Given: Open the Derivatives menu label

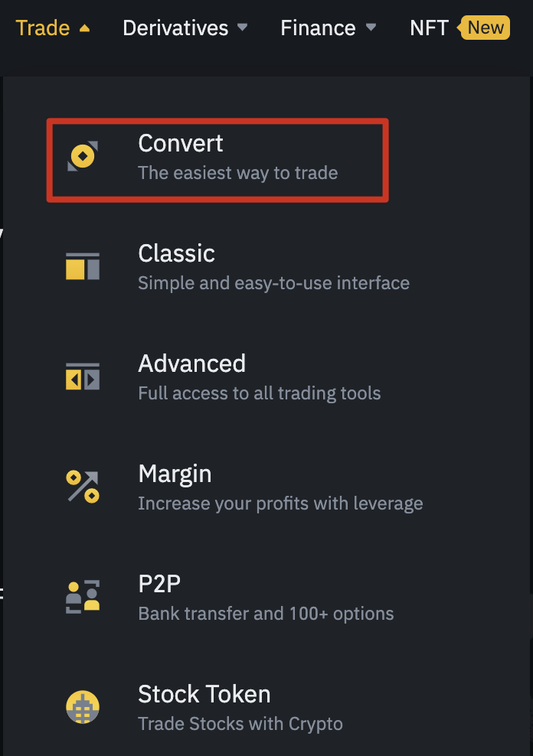Looking at the screenshot, I should click(x=175, y=28).
